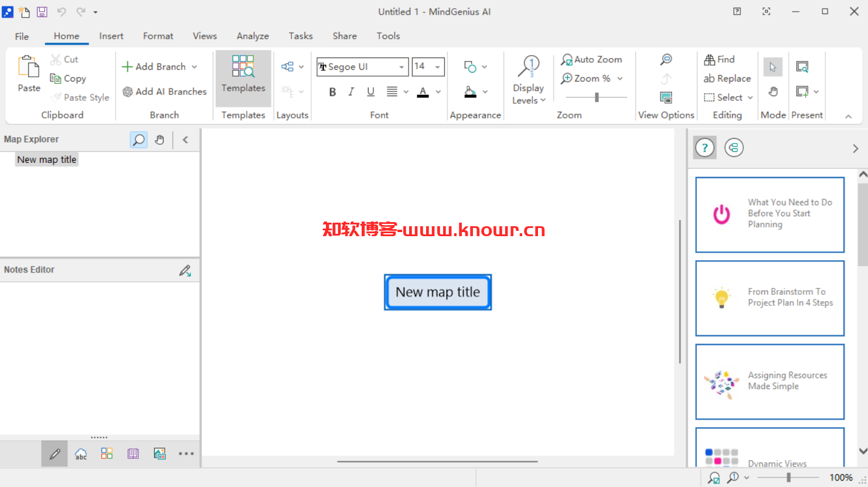Expand the font color dropdown arrow
Viewport: 868px width, 487px height.
438,91
